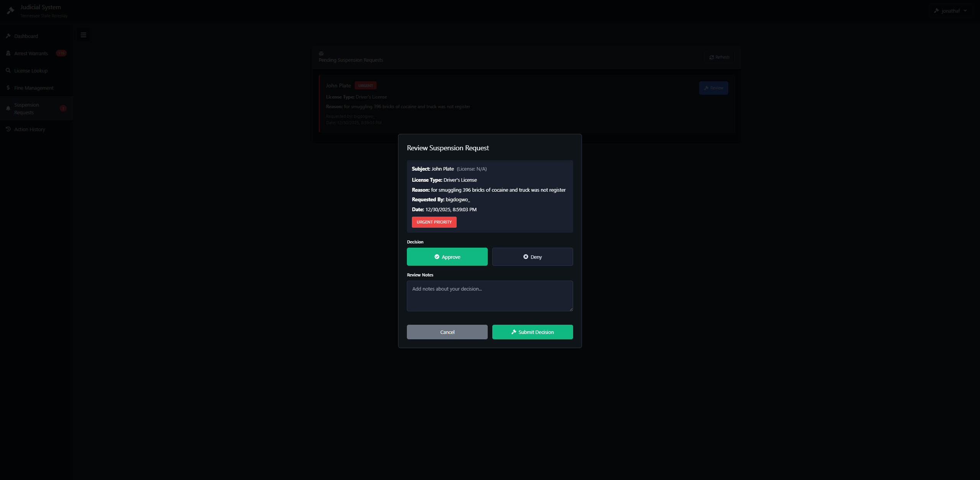The height and width of the screenshot is (480, 980).
Task: Click the red Arrest Warrants count badge
Action: tap(61, 53)
